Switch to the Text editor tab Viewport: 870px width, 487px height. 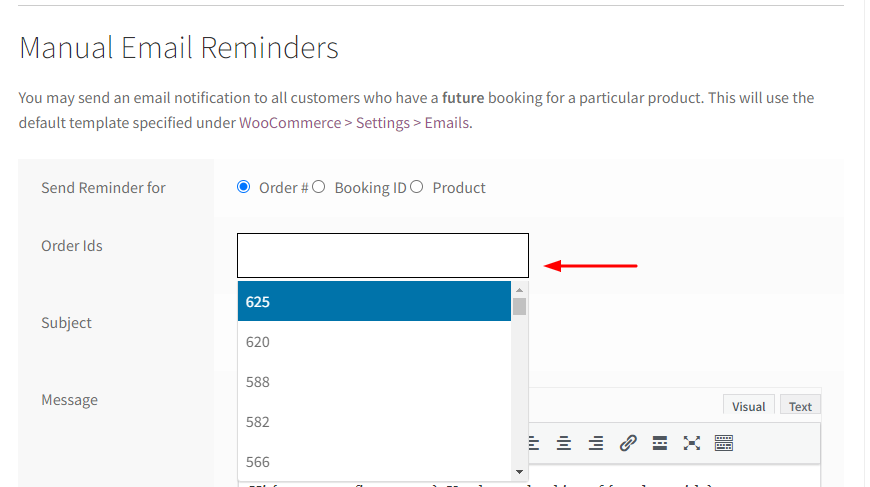pos(800,406)
